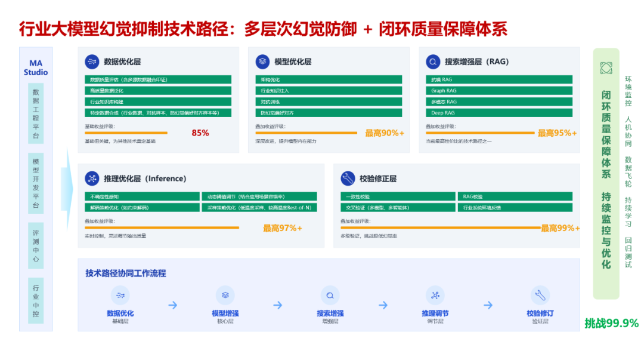Click the 行业知识注入 green bar
Screen dimensions: 644x363
(329, 90)
